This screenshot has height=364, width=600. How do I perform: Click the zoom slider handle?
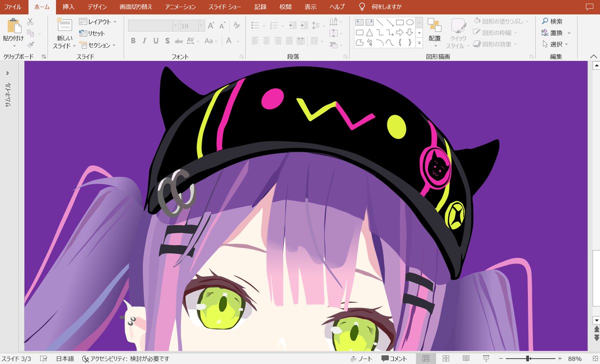528,359
